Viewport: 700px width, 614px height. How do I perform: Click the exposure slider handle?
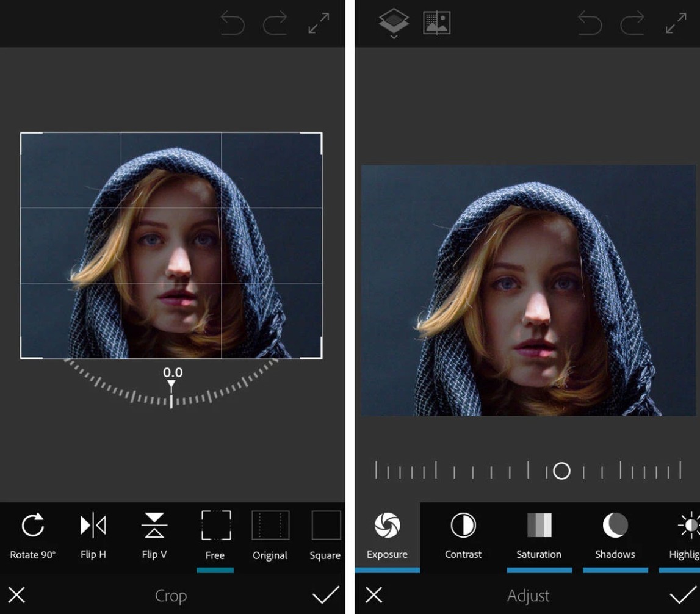coord(561,471)
